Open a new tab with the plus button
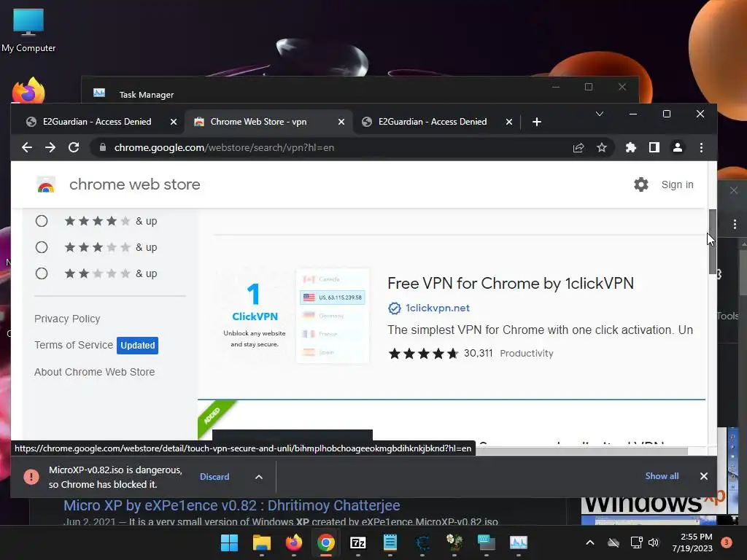Image resolution: width=747 pixels, height=560 pixels. 537,122
